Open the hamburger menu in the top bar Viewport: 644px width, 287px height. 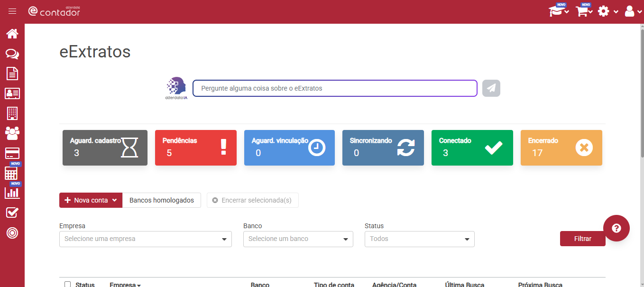[x=12, y=11]
